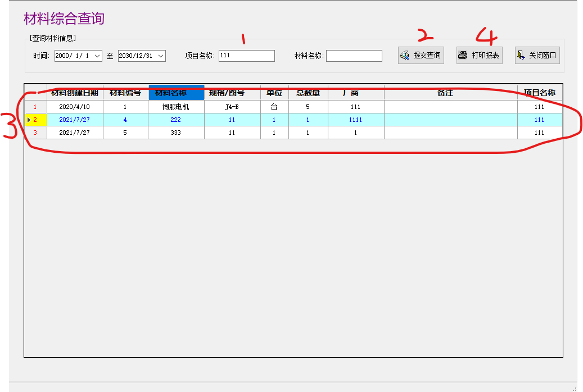
Task: Open the start date dropdown
Action: click(x=97, y=56)
